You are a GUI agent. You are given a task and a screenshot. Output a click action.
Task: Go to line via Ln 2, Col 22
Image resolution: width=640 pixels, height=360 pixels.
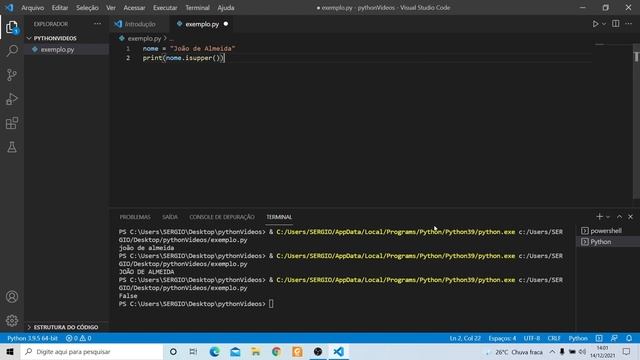464,338
